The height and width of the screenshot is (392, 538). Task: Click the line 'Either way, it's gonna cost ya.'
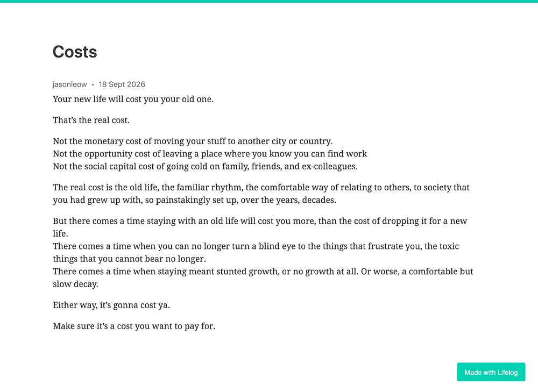point(111,305)
